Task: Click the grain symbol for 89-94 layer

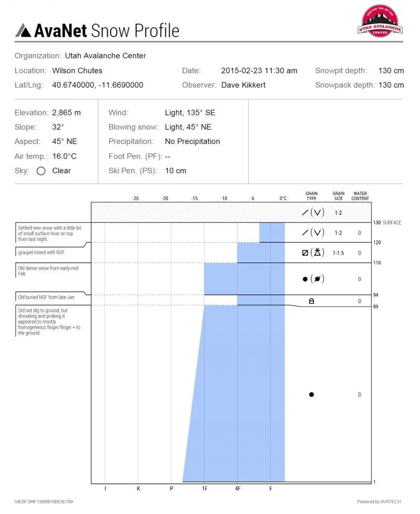Action: tap(311, 301)
